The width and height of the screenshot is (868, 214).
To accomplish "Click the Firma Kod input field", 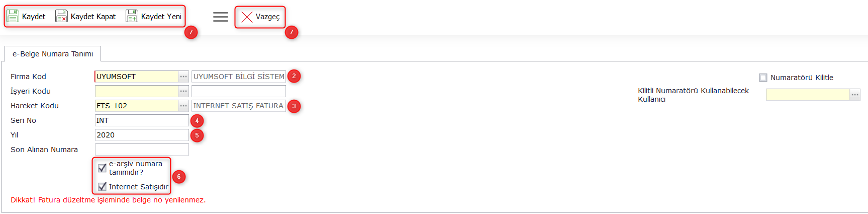I will pyautogui.click(x=136, y=77).
